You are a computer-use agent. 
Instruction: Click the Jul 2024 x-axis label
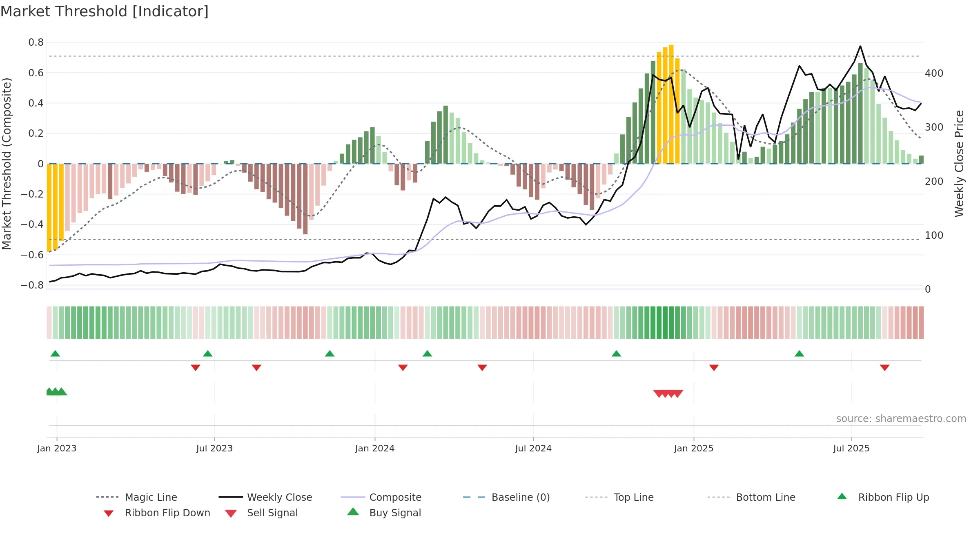(533, 448)
